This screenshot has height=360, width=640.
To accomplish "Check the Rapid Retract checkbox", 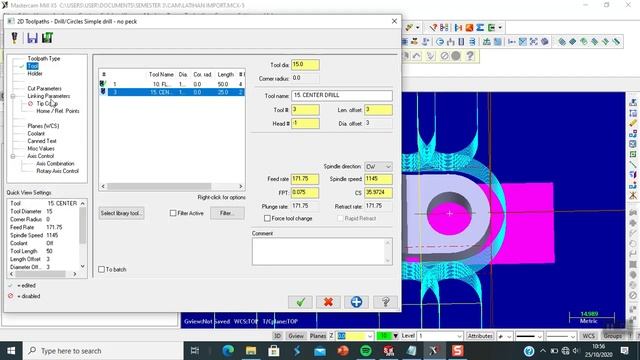I will click(x=340, y=218).
